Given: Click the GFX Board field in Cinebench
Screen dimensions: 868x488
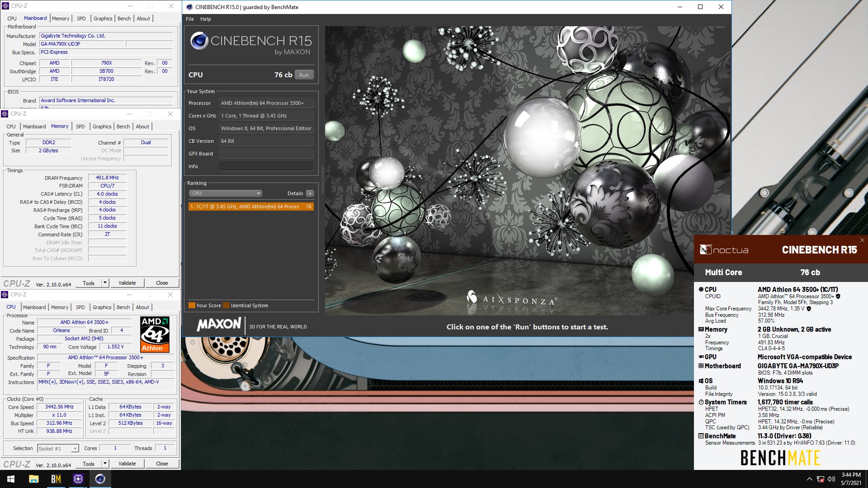Looking at the screenshot, I should [x=266, y=154].
